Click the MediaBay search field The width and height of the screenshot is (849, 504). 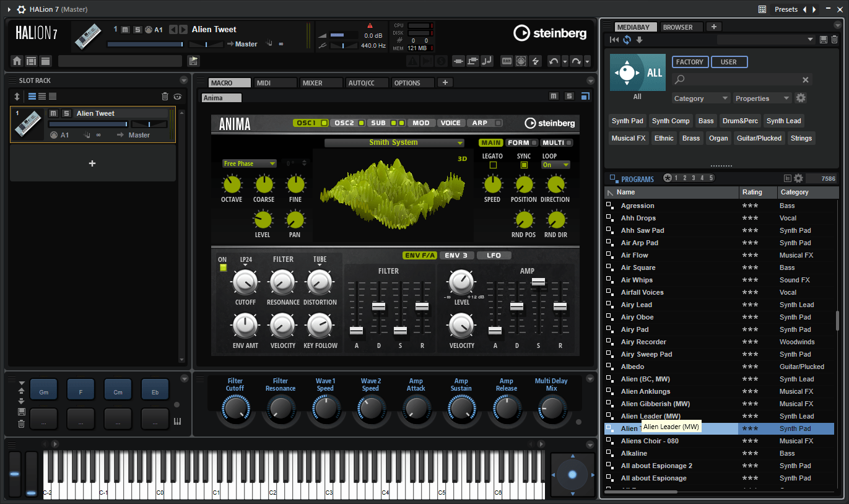(x=741, y=80)
